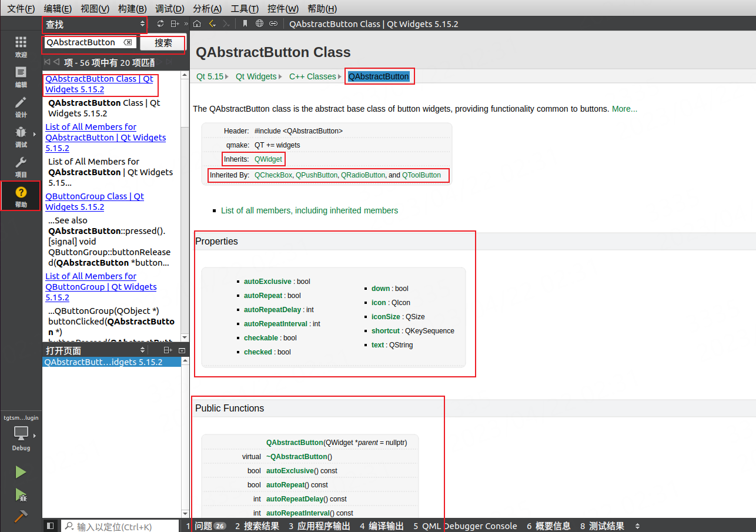
Task: Open the 帮助(H) menu
Action: pyautogui.click(x=322, y=8)
